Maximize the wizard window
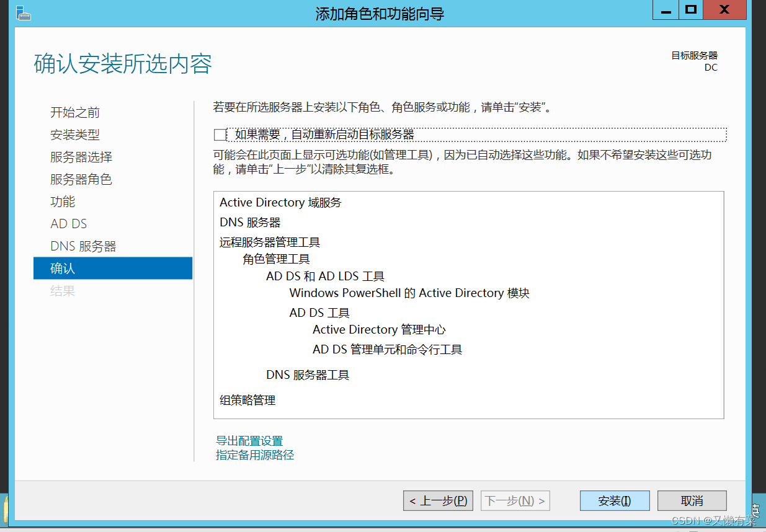This screenshot has width=766, height=532. tap(691, 9)
